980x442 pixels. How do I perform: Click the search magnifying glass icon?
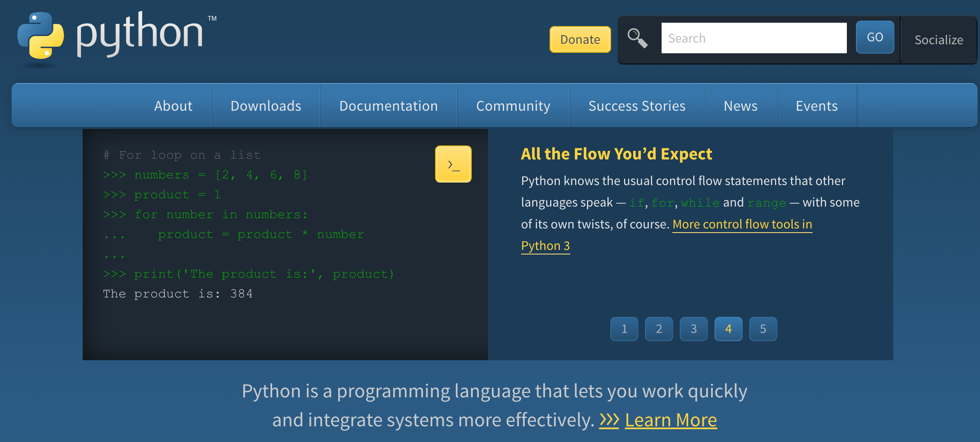637,38
